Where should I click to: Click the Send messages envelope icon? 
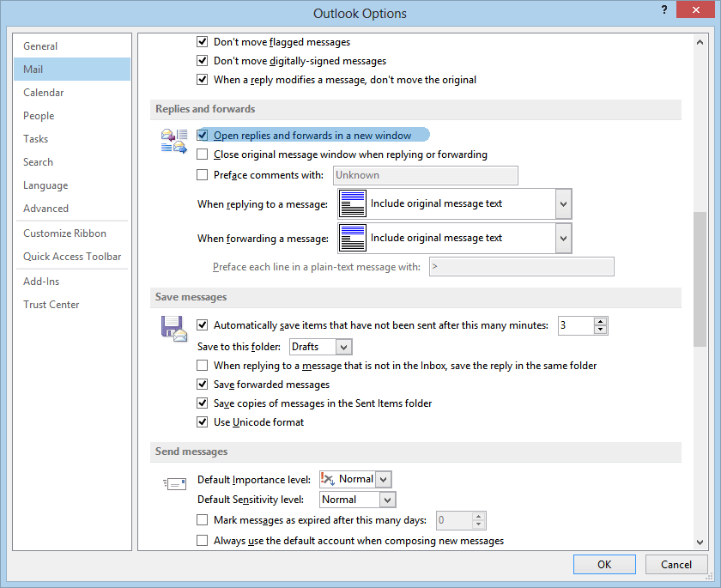(174, 482)
